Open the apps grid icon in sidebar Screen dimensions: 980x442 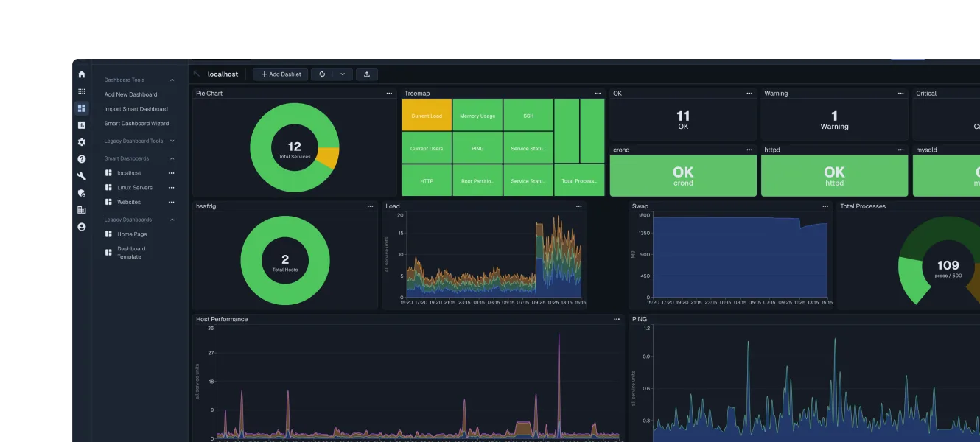coord(81,91)
